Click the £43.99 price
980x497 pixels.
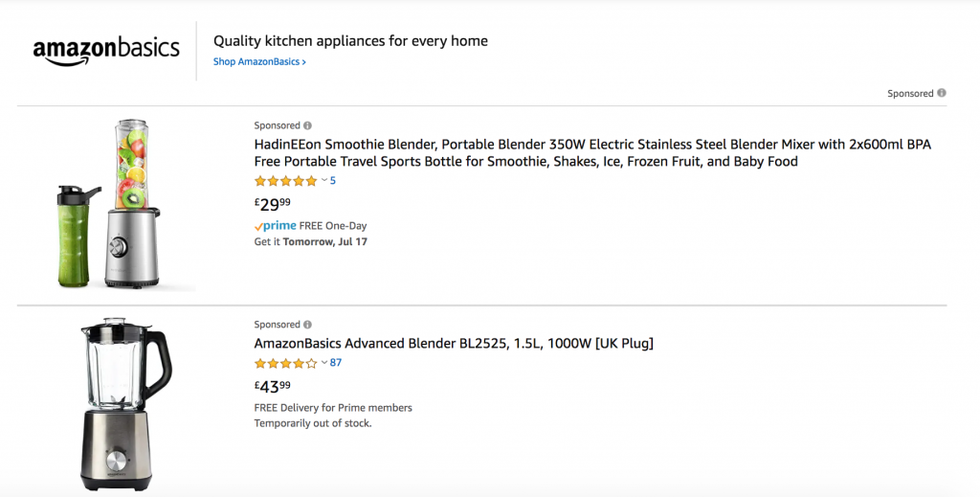273,386
